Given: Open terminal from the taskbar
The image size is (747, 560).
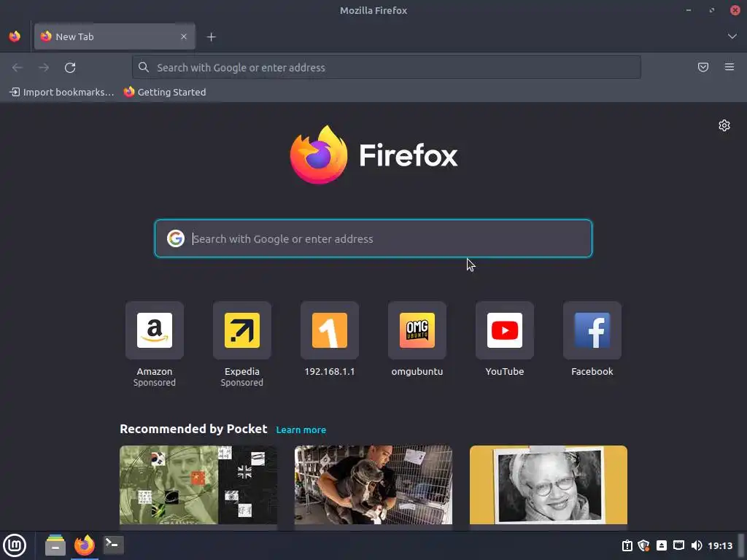Looking at the screenshot, I should pyautogui.click(x=114, y=545).
